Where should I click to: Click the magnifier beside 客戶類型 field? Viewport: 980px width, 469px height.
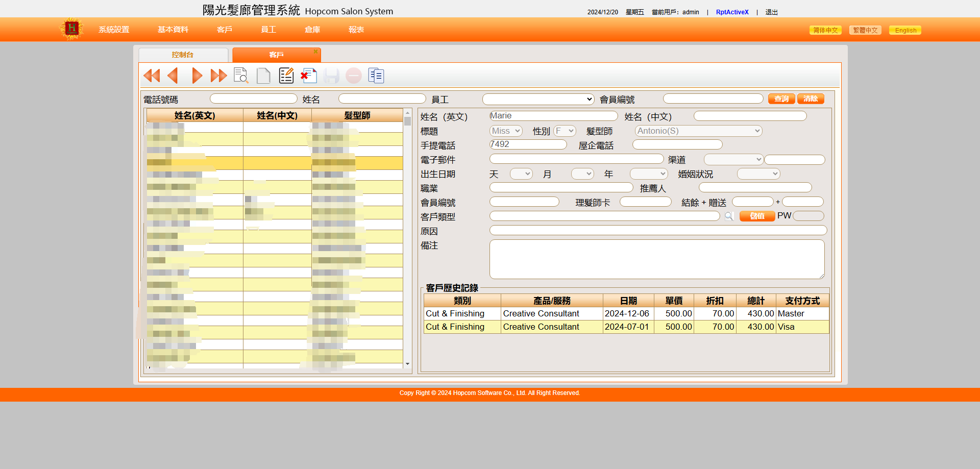tap(729, 216)
